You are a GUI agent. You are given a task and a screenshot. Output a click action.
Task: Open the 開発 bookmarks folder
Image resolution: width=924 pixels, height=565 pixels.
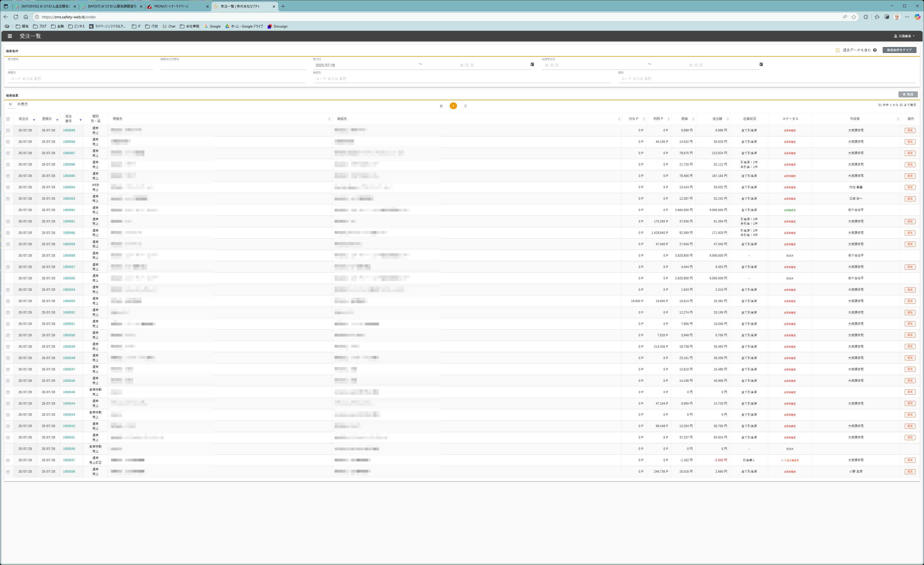click(22, 26)
